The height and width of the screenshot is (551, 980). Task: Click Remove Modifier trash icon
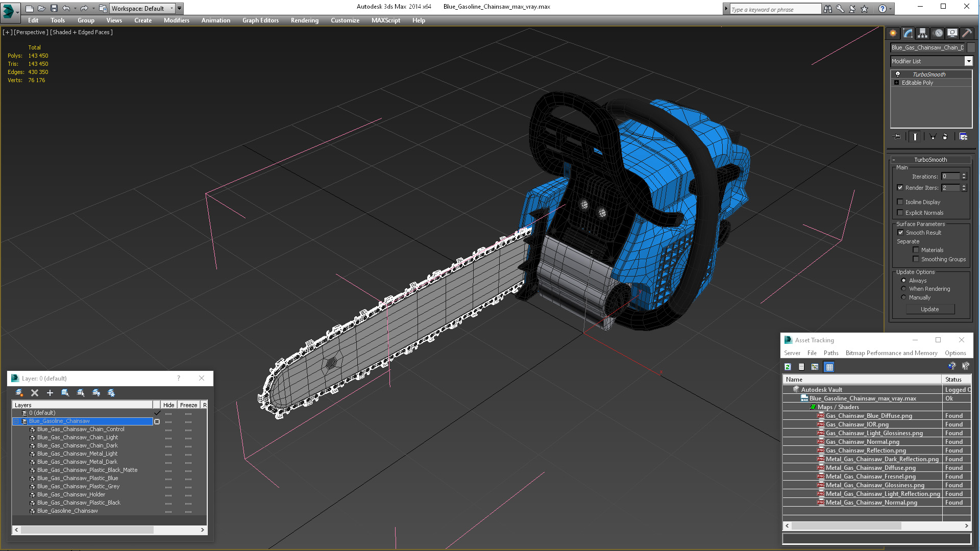tap(945, 137)
